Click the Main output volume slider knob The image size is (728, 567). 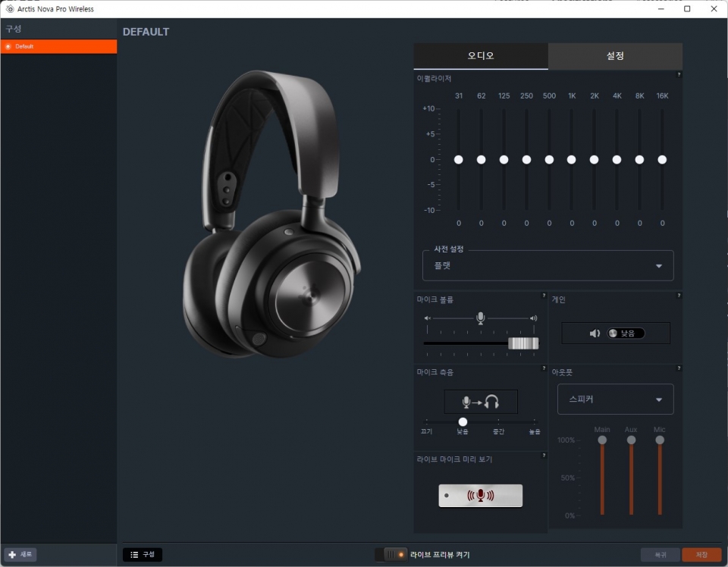(x=602, y=440)
